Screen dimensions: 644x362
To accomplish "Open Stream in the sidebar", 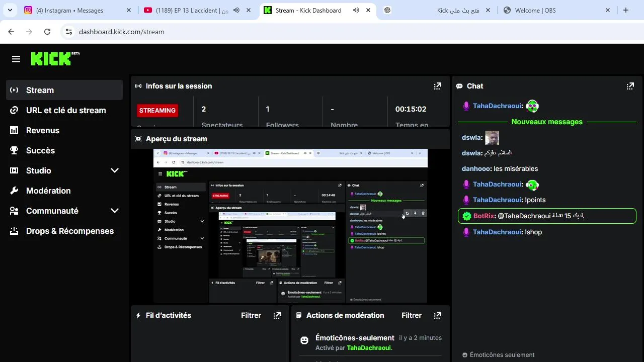I will (64, 90).
